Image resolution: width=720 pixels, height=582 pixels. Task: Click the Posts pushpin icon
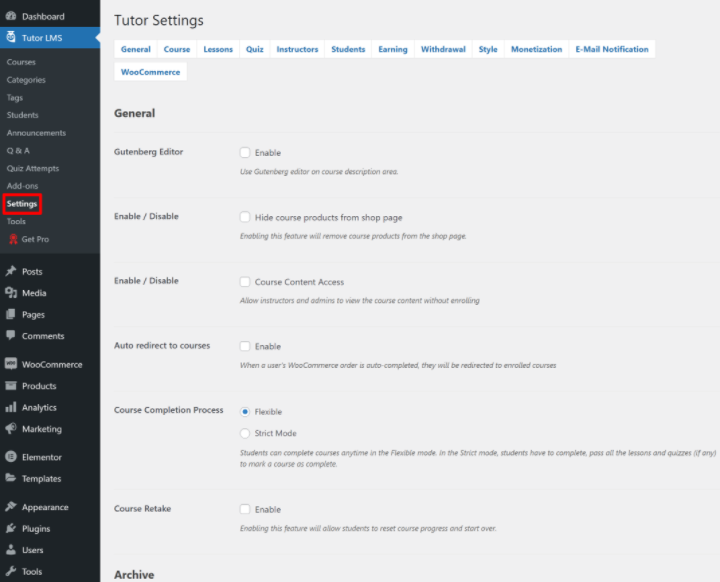coord(10,272)
